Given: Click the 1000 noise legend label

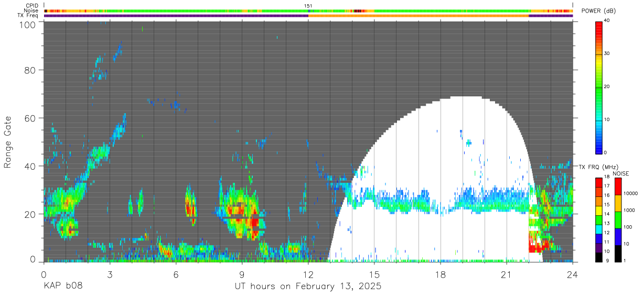Looking at the screenshot, I should click(629, 210).
